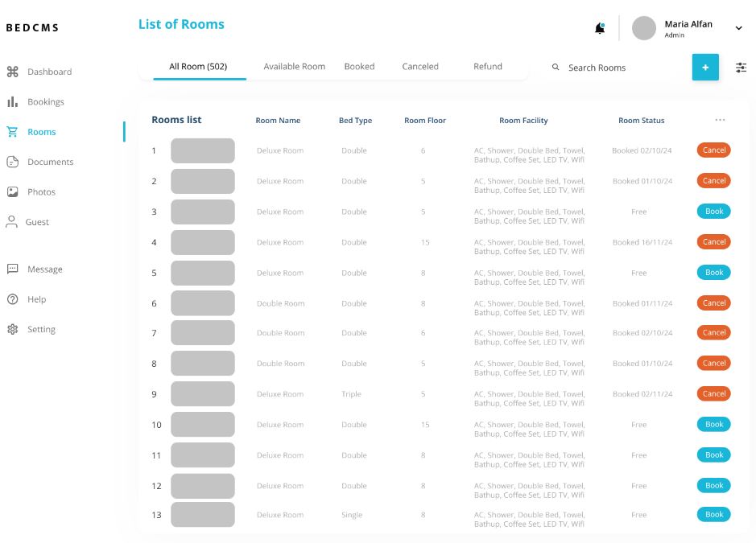The image size is (756, 543).
Task: Open the Dashboard sidebar icon
Action: coord(12,72)
